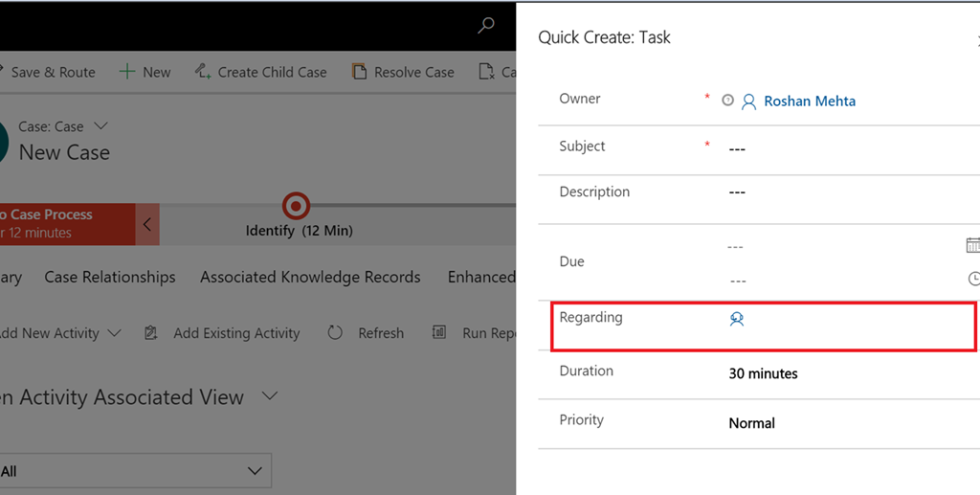This screenshot has width=980, height=495.
Task: Open the search magnifier icon
Action: click(x=485, y=25)
